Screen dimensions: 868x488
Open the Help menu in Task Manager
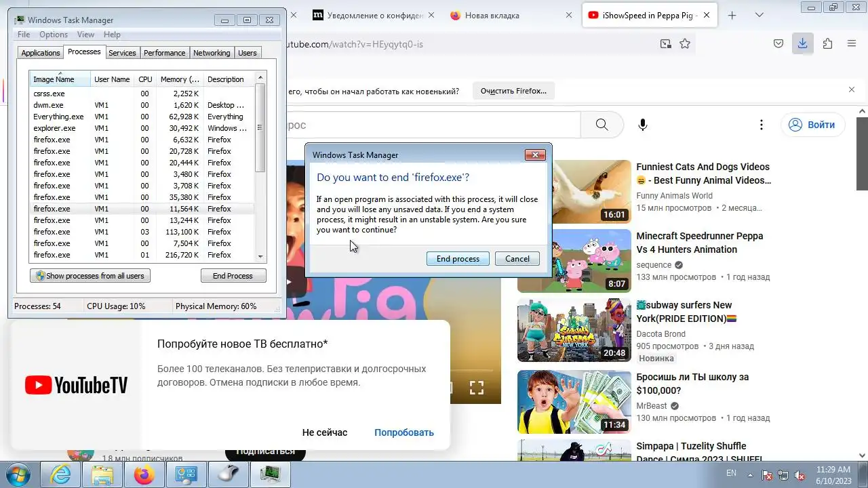pos(112,35)
